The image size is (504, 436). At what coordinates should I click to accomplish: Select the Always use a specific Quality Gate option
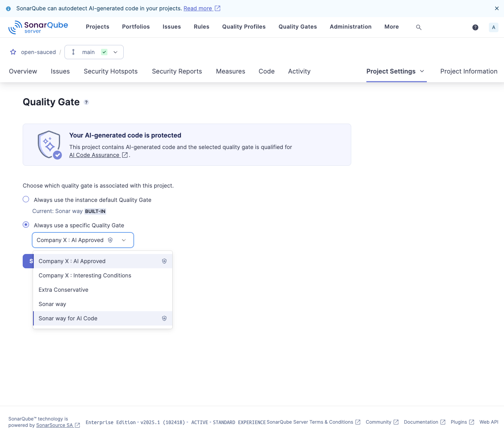pyautogui.click(x=25, y=225)
